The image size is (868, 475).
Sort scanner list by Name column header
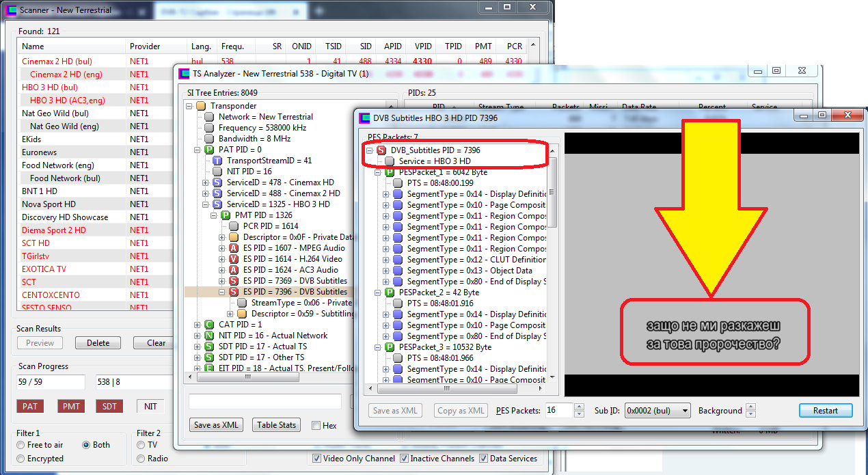click(72, 46)
